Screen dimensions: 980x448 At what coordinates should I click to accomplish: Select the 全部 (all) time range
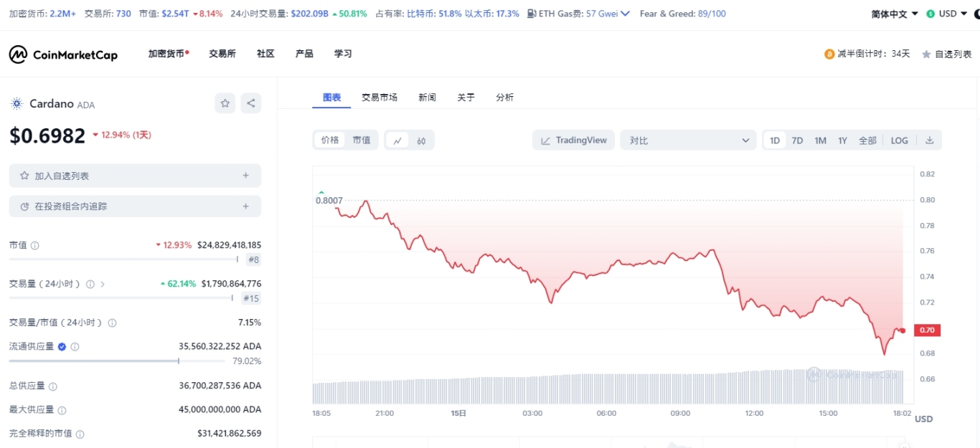coord(867,140)
